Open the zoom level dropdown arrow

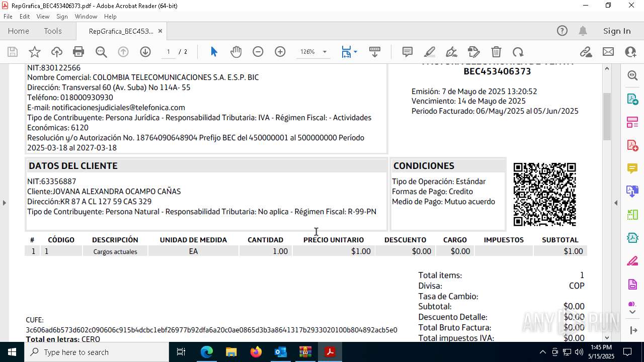[x=325, y=52]
